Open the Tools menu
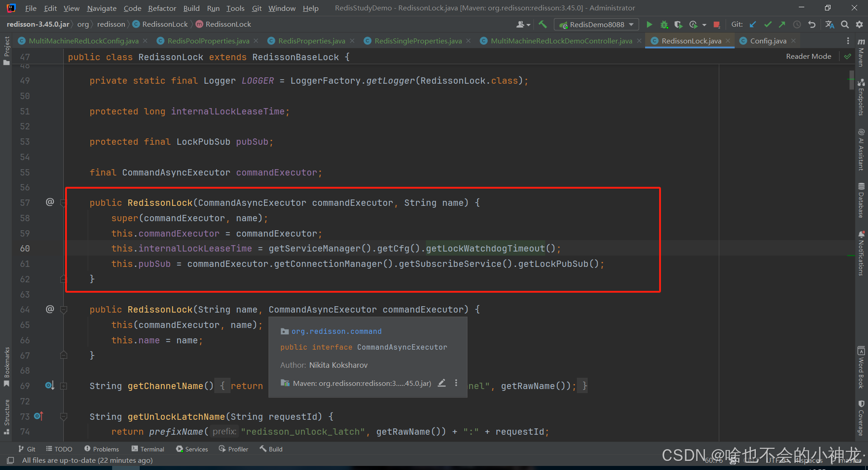Viewport: 868px width, 470px height. coord(235,8)
